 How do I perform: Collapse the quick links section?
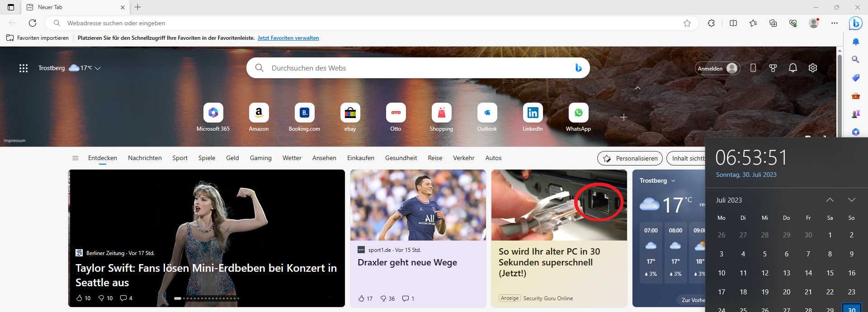pos(638,88)
